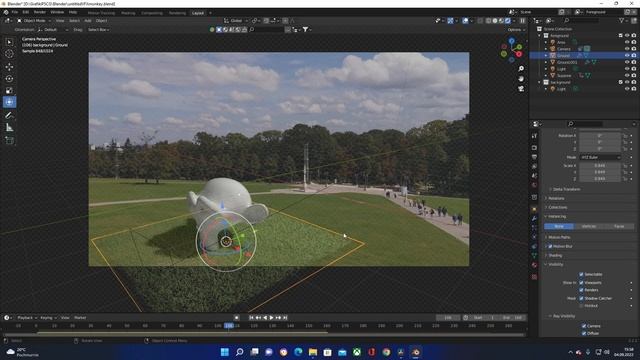
Task: Open the rotation Mode XYZ Euler dropdown
Action: click(x=600, y=157)
